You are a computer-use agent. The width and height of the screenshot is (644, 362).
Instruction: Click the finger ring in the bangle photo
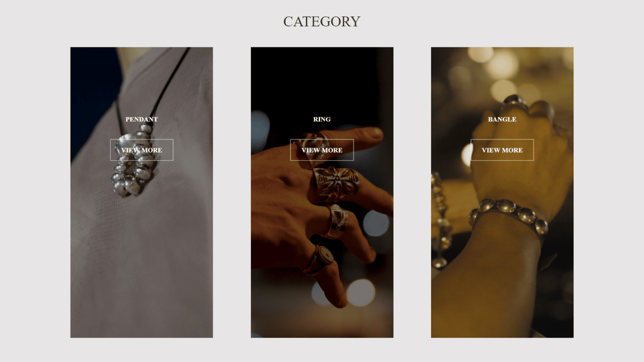click(515, 102)
